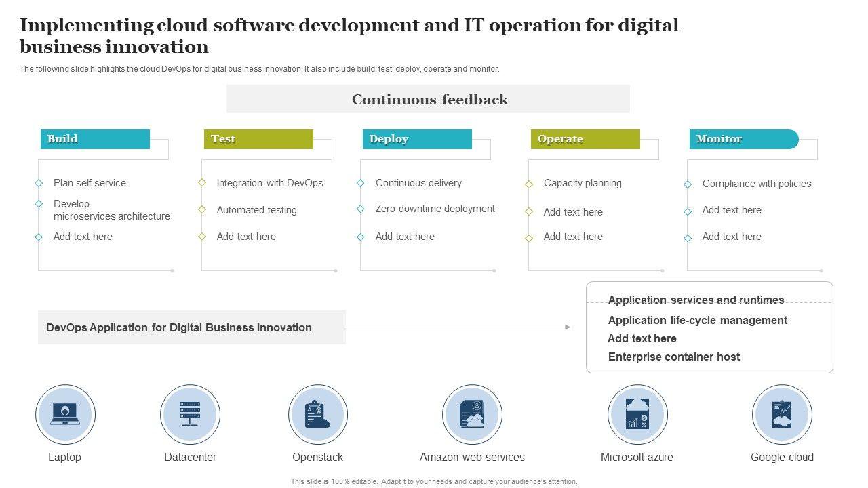The width and height of the screenshot is (868, 488).
Task: Click the Continuous feedback banner
Action: tap(428, 99)
